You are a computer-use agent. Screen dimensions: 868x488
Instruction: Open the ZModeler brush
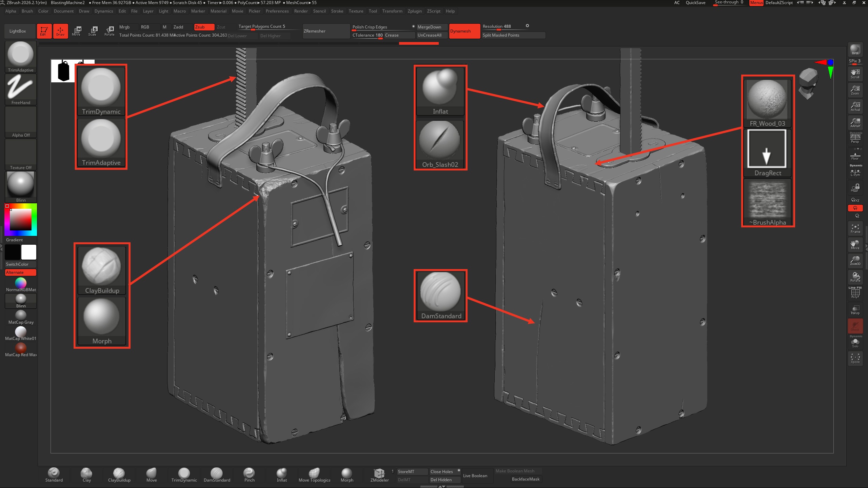point(379,475)
